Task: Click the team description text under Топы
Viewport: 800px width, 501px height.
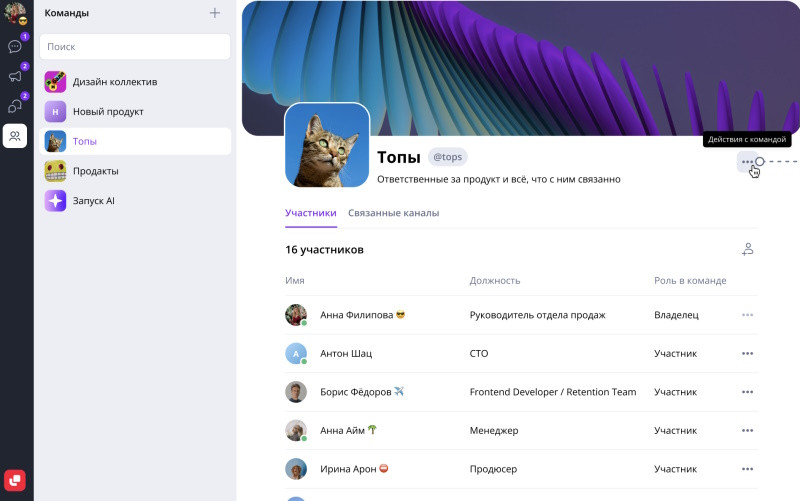Action: pyautogui.click(x=498, y=179)
